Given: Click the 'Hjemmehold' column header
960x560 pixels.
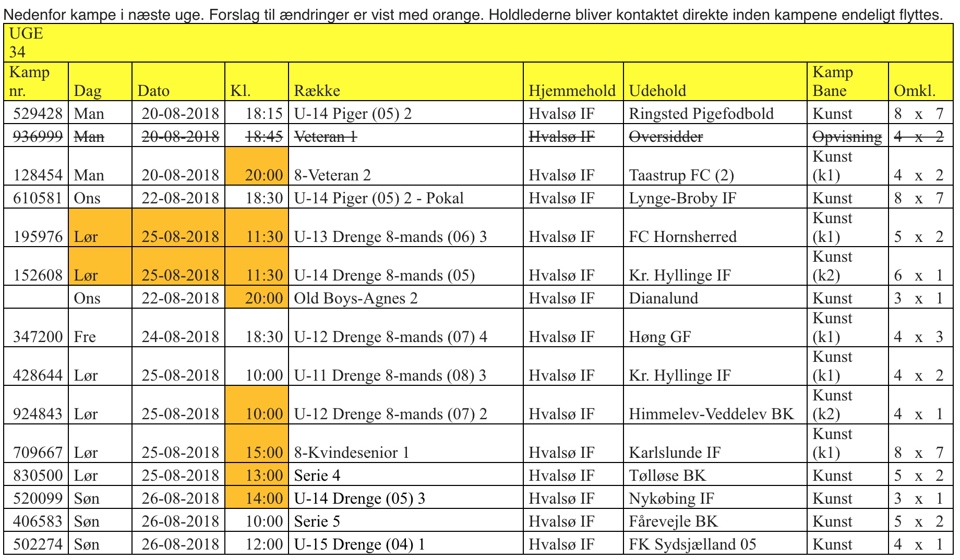Looking at the screenshot, I should point(573,81).
